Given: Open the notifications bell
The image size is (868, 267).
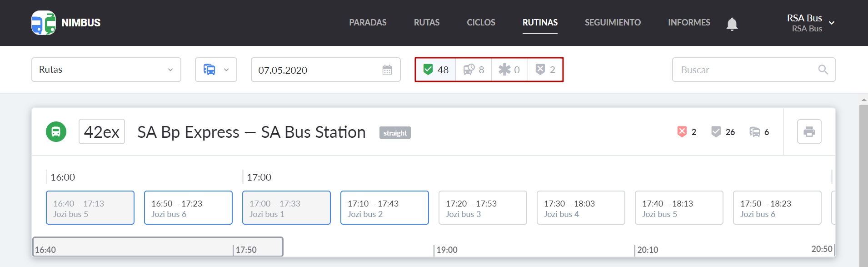Looking at the screenshot, I should point(732,24).
